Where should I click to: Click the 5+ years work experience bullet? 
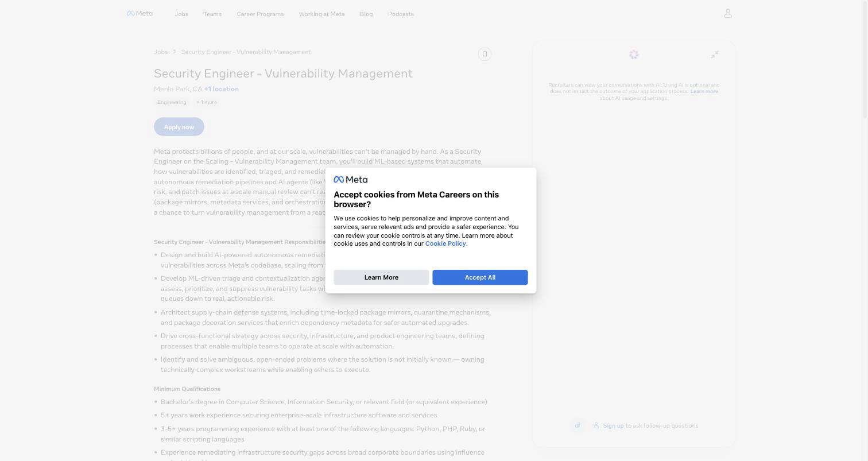click(299, 415)
